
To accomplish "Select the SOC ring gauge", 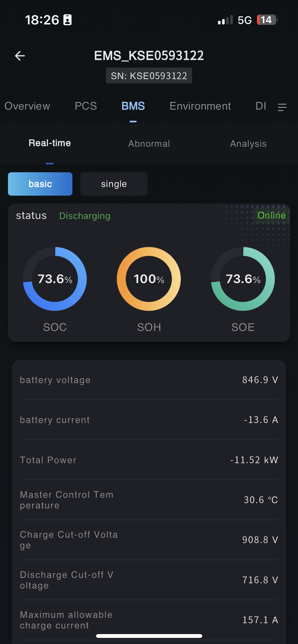I will (55, 279).
